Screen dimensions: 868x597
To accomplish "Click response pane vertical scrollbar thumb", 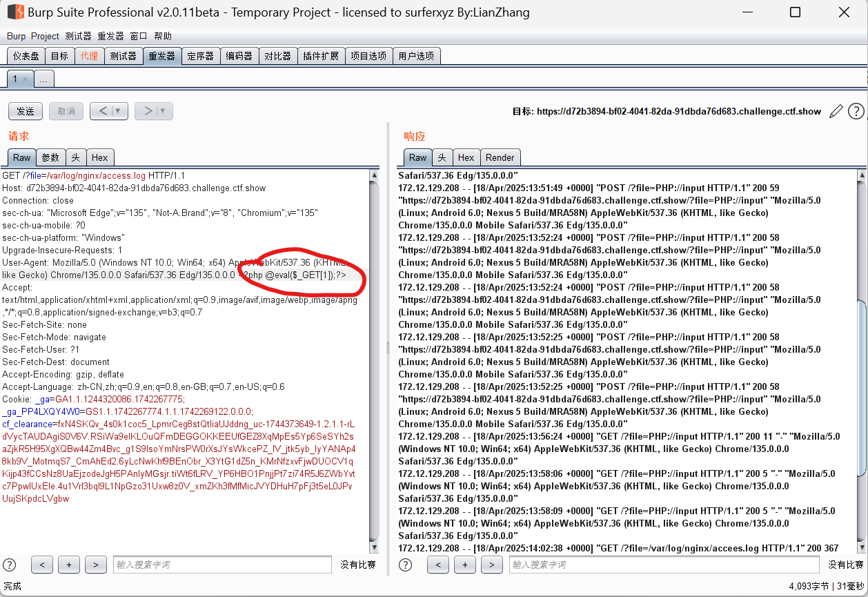I will (860, 388).
